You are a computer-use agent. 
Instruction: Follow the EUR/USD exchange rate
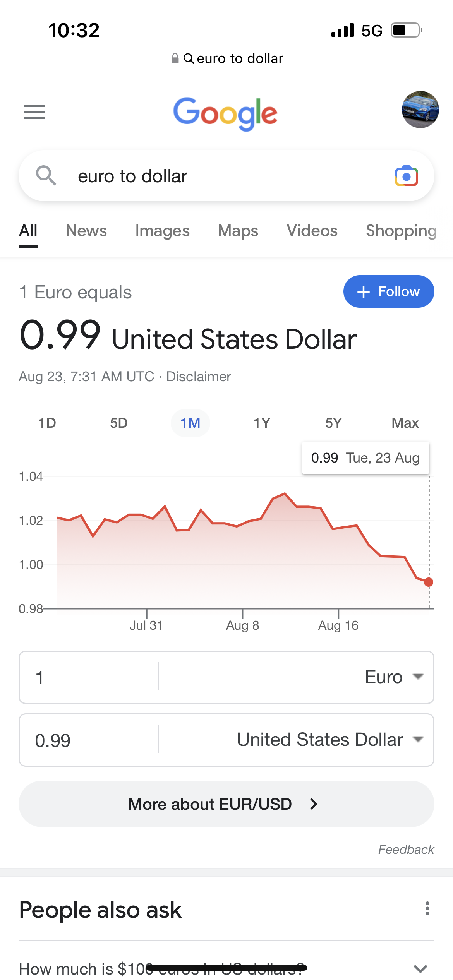[389, 291]
